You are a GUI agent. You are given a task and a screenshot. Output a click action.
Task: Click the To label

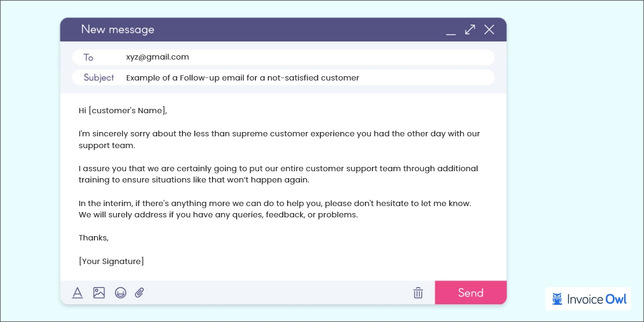[88, 57]
